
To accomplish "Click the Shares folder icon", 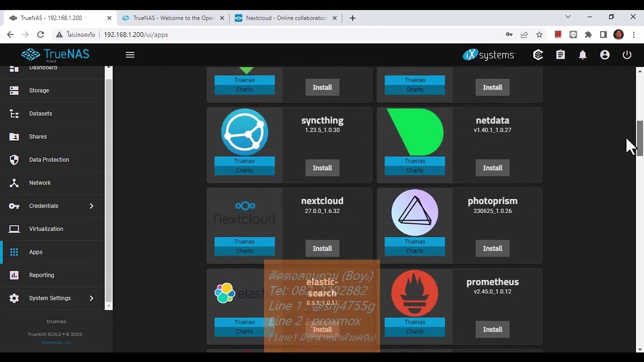I will pyautogui.click(x=14, y=137).
